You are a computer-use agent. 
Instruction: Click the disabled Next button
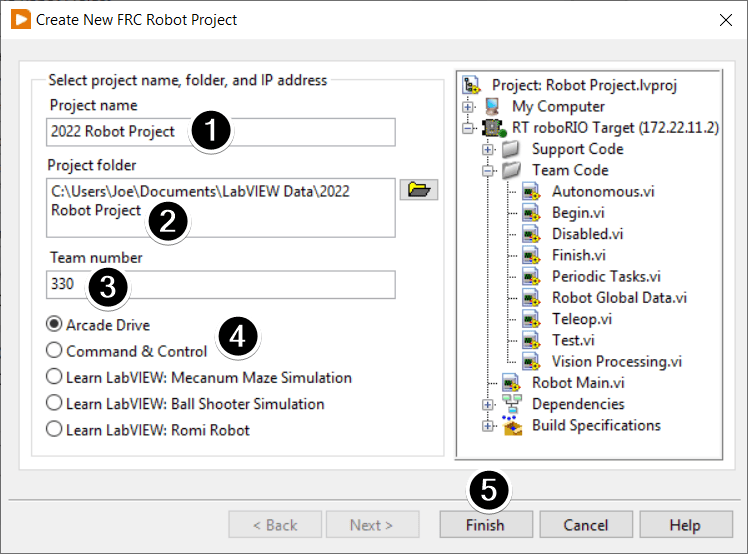pyautogui.click(x=373, y=524)
